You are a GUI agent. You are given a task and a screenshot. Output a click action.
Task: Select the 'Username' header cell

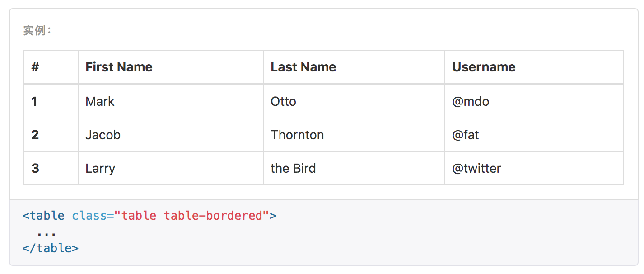534,67
